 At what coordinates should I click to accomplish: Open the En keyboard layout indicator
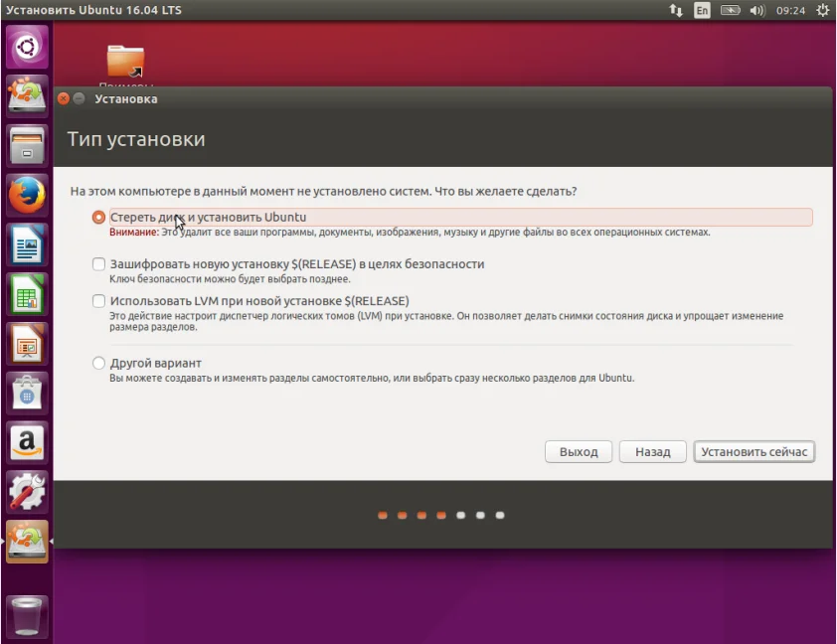click(702, 10)
